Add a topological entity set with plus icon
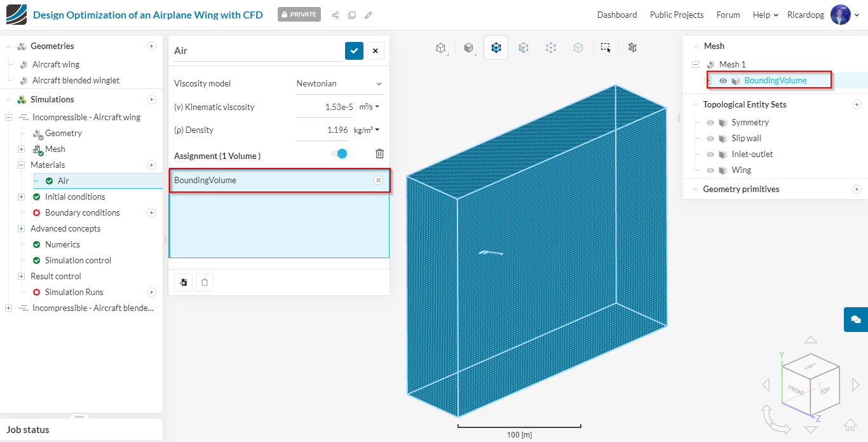 857,104
